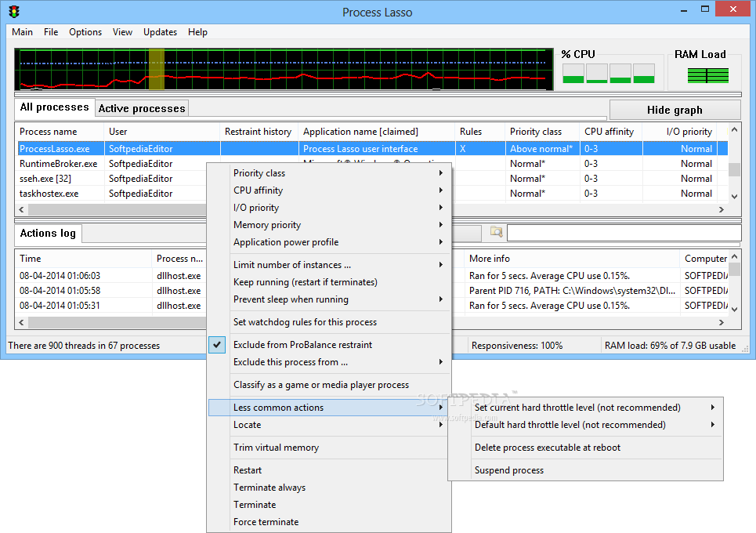Viewport: 756px width, 533px height.
Task: Open the Help menu
Action: click(x=197, y=32)
